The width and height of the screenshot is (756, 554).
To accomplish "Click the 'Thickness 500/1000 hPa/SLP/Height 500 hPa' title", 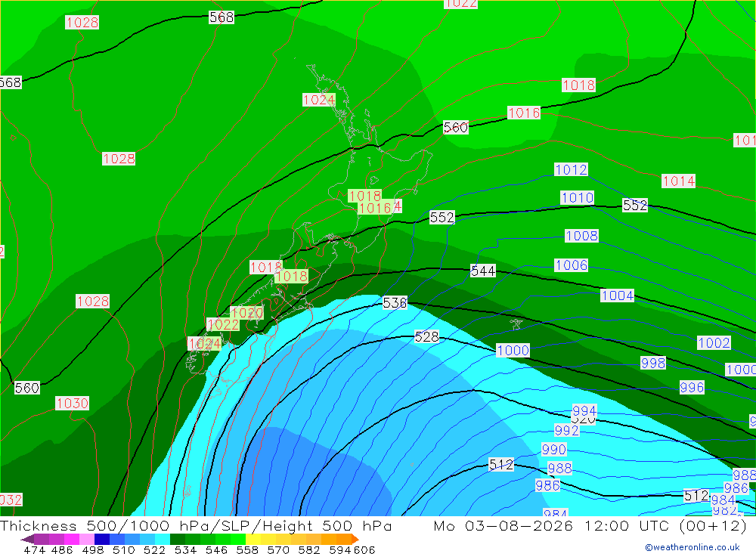I will pyautogui.click(x=196, y=525).
